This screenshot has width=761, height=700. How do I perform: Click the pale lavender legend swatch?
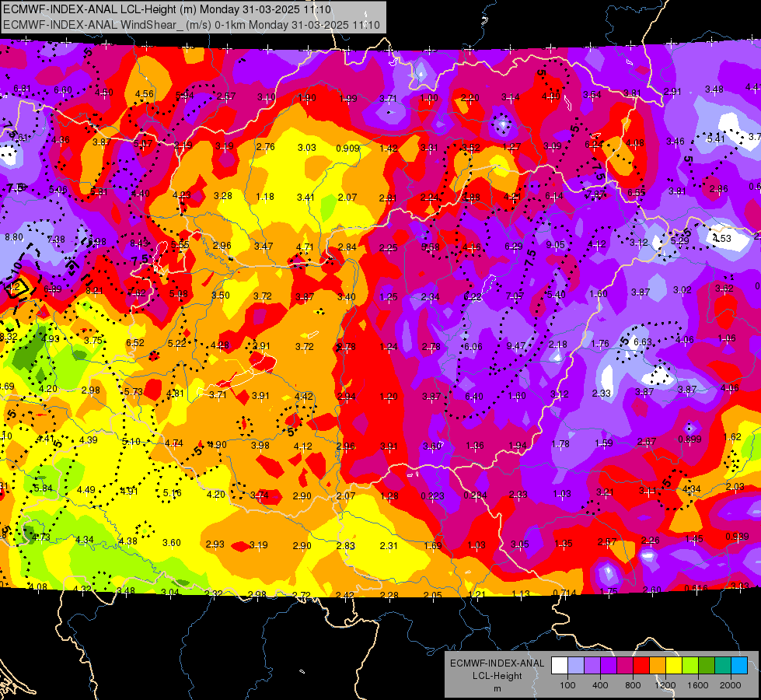click(576, 665)
